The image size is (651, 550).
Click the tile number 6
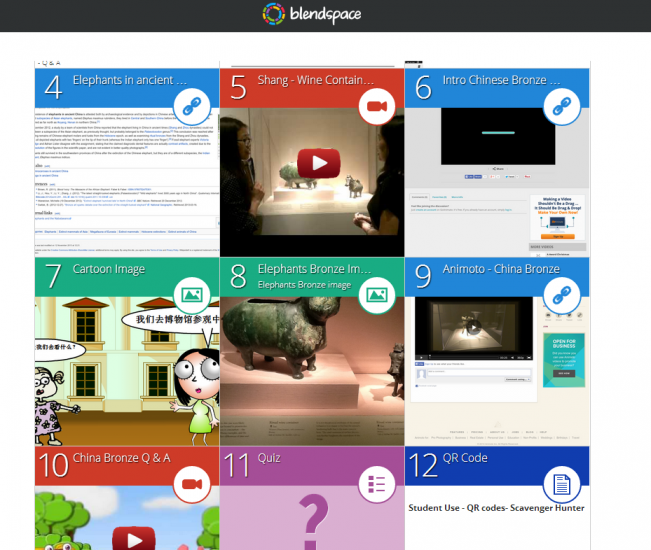pyautogui.click(x=423, y=87)
